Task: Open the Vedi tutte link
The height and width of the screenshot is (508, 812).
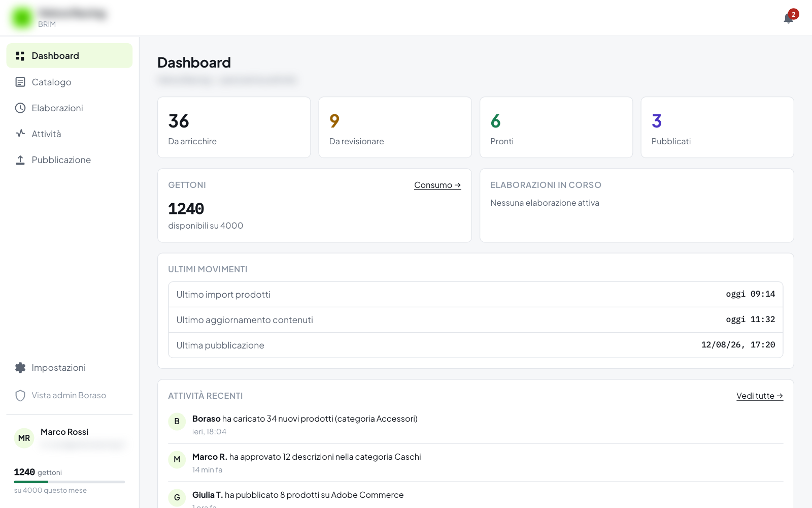Action: 760,396
